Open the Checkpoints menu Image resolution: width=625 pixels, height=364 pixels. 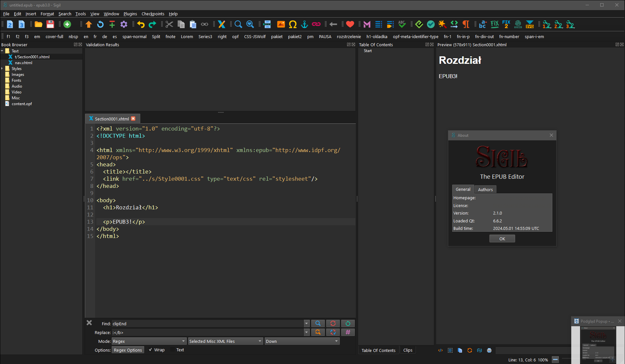pyautogui.click(x=153, y=14)
